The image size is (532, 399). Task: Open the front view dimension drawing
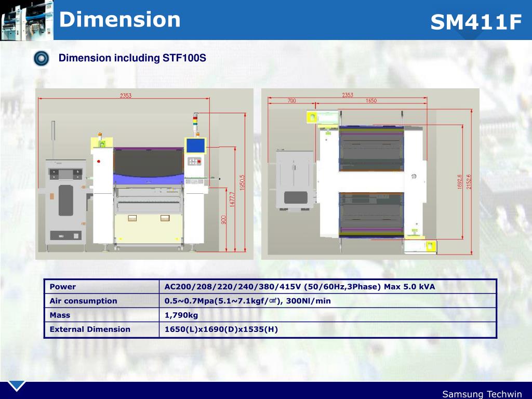(x=144, y=174)
